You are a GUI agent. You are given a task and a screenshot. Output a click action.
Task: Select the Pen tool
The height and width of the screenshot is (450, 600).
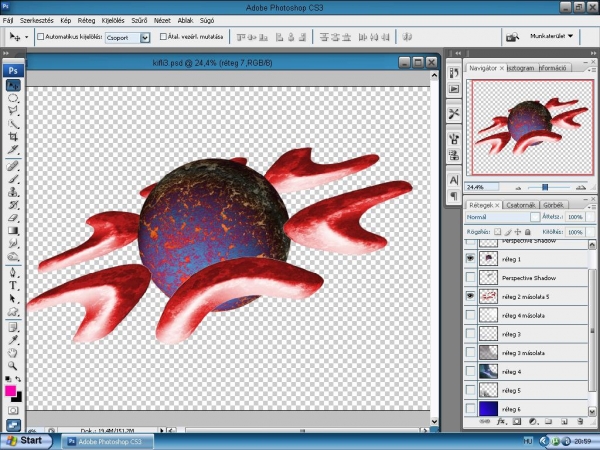13,272
